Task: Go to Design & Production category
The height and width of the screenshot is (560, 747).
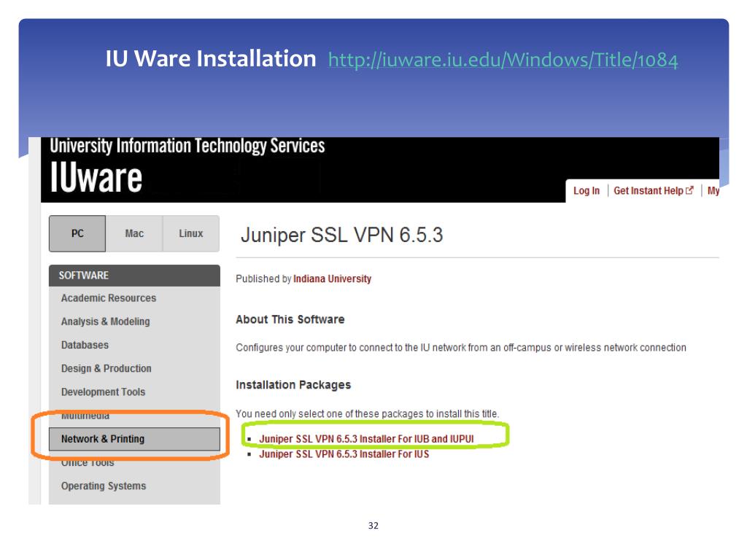Action: click(x=107, y=368)
